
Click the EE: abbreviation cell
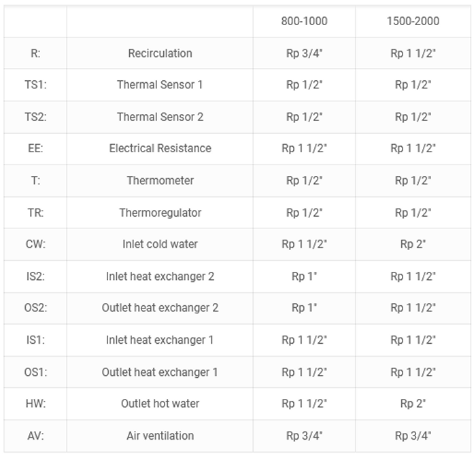click(x=35, y=148)
